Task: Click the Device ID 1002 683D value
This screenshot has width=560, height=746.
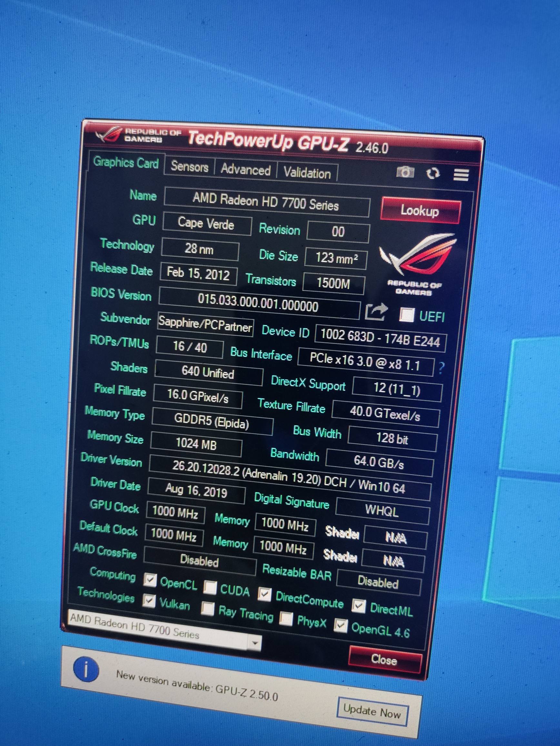Action: (381, 338)
